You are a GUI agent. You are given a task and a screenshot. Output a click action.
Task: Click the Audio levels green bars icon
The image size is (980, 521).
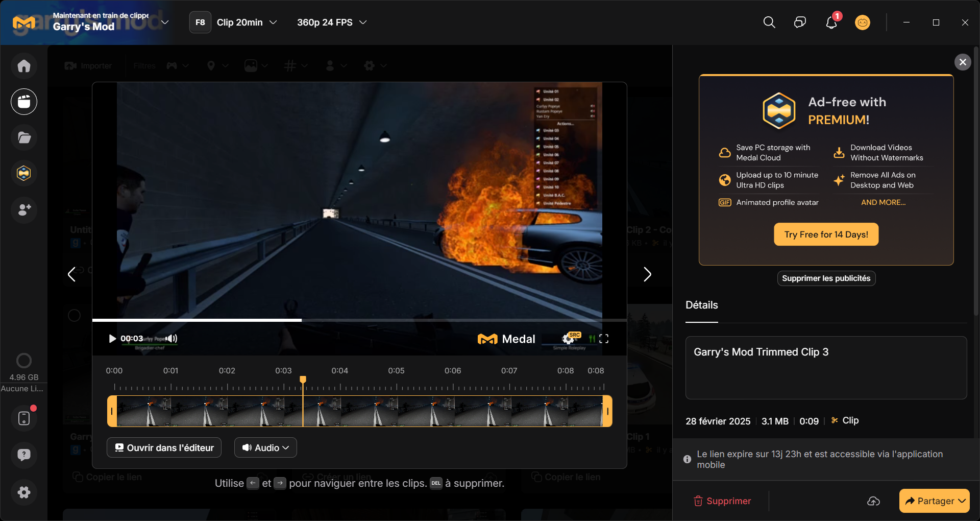[592, 339]
